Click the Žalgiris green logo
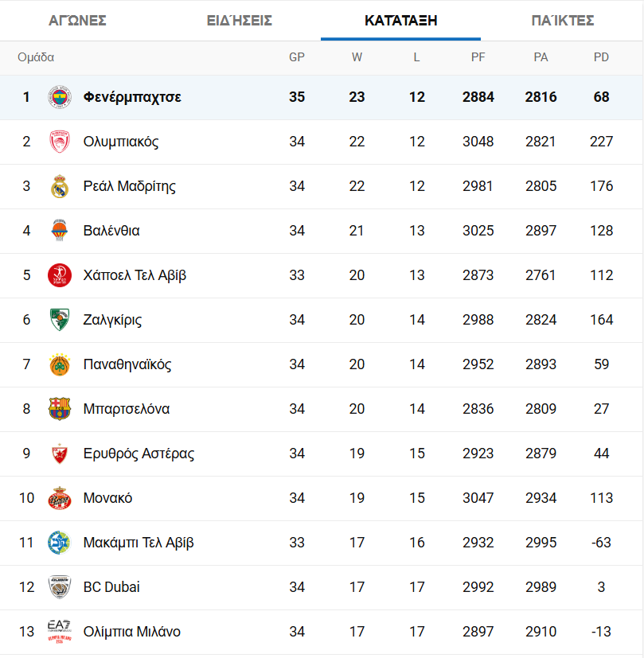This screenshot has width=644, height=658. [x=60, y=320]
